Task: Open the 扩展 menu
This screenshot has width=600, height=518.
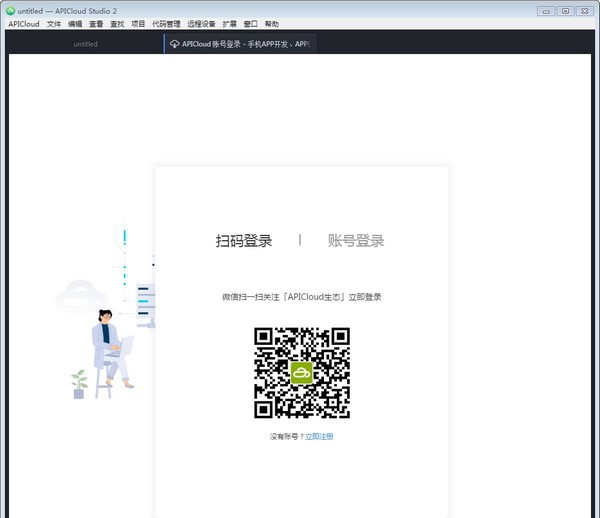Action: pyautogui.click(x=230, y=24)
